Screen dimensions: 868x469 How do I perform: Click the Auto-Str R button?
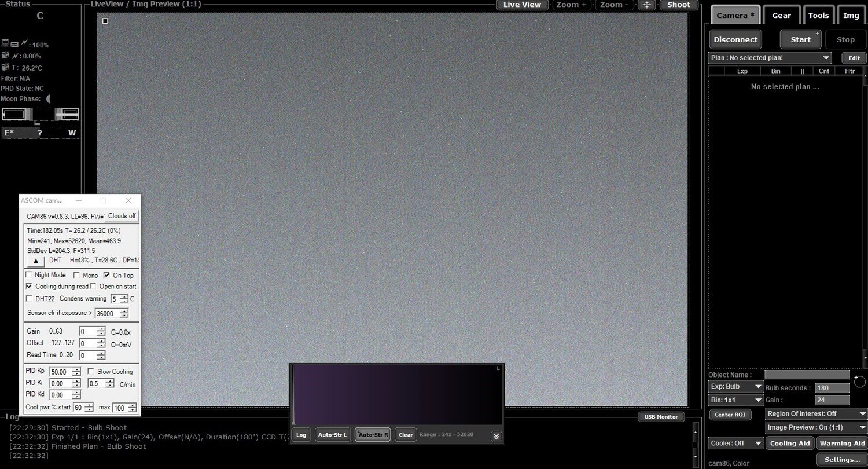coord(373,435)
